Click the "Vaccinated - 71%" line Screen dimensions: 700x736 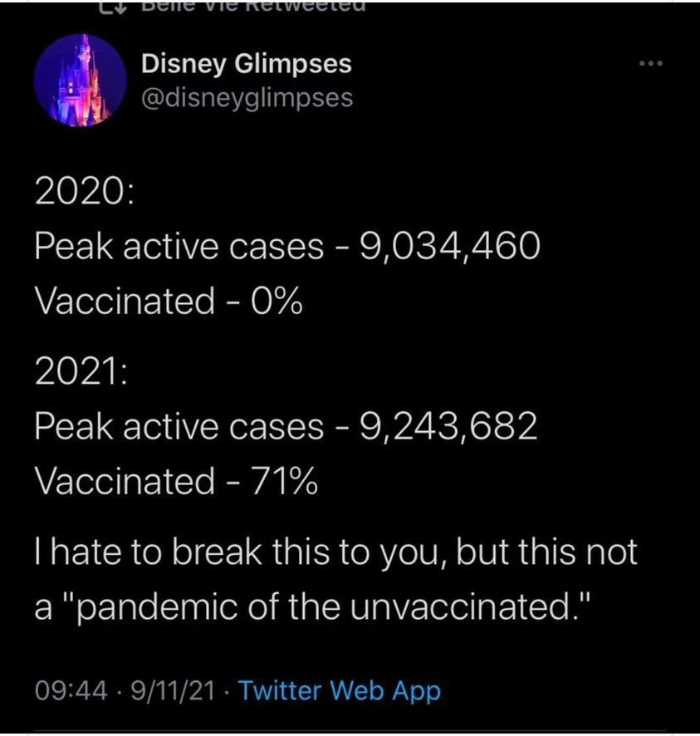[174, 481]
